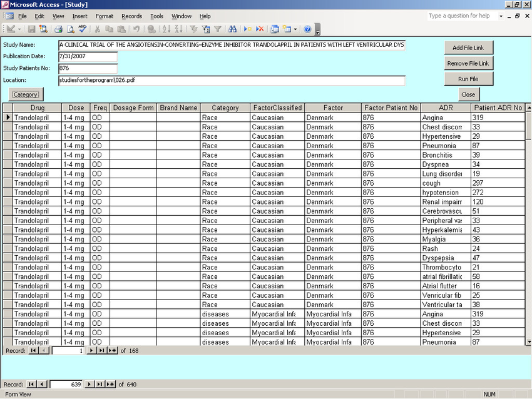
Task: Open the Records menu
Action: click(131, 16)
